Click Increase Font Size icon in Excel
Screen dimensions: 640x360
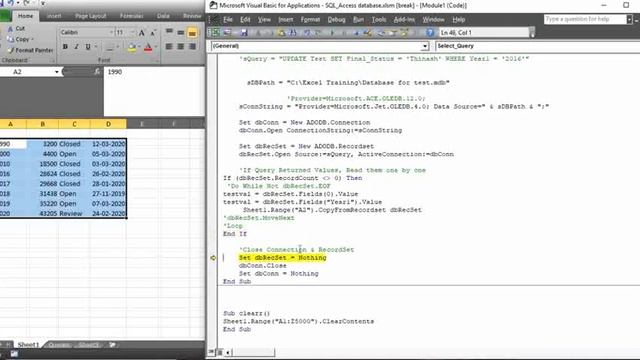click(x=142, y=33)
